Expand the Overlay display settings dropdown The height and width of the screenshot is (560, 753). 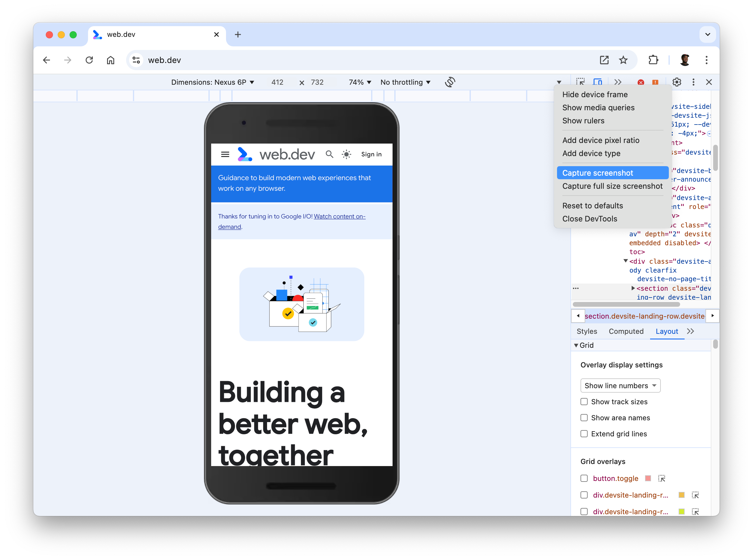[619, 385]
